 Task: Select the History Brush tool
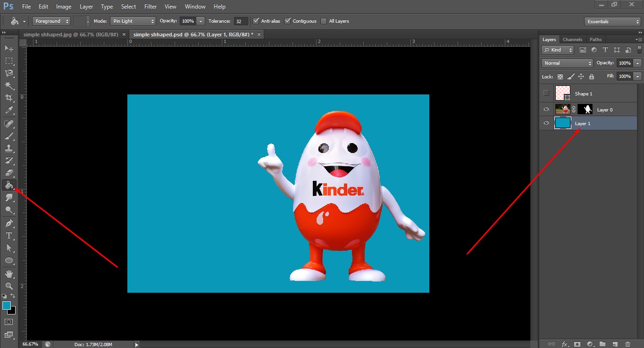point(9,161)
